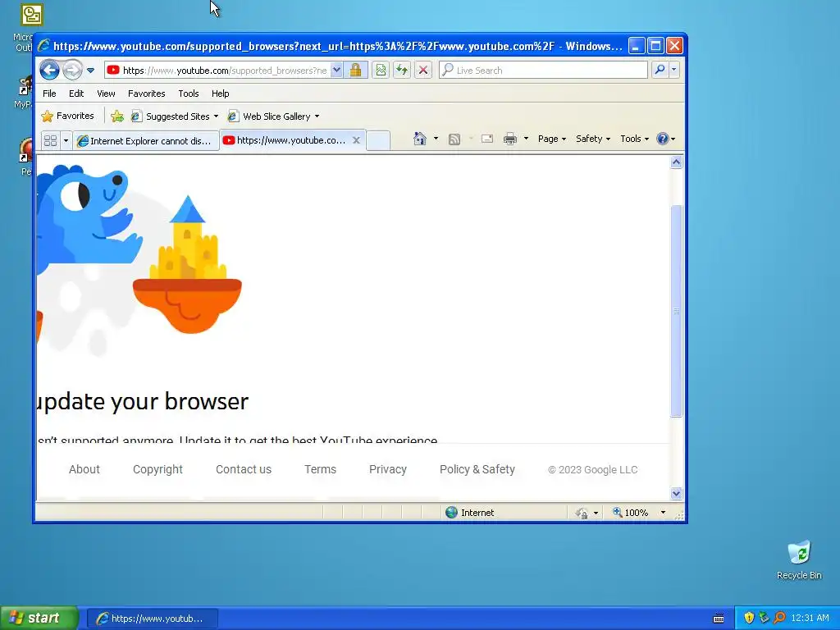The width and height of the screenshot is (840, 630).
Task: Switch to Internet Explorer cannot display tab
Action: pyautogui.click(x=145, y=140)
